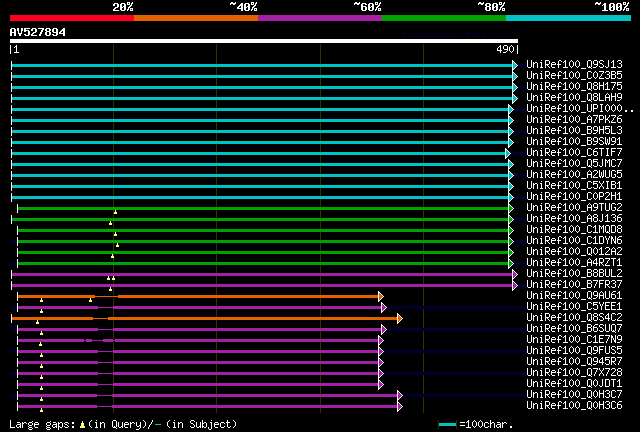The image size is (640, 432).
Task: Open truncated hit UniRef100_UPI000..
Action: 580,109
